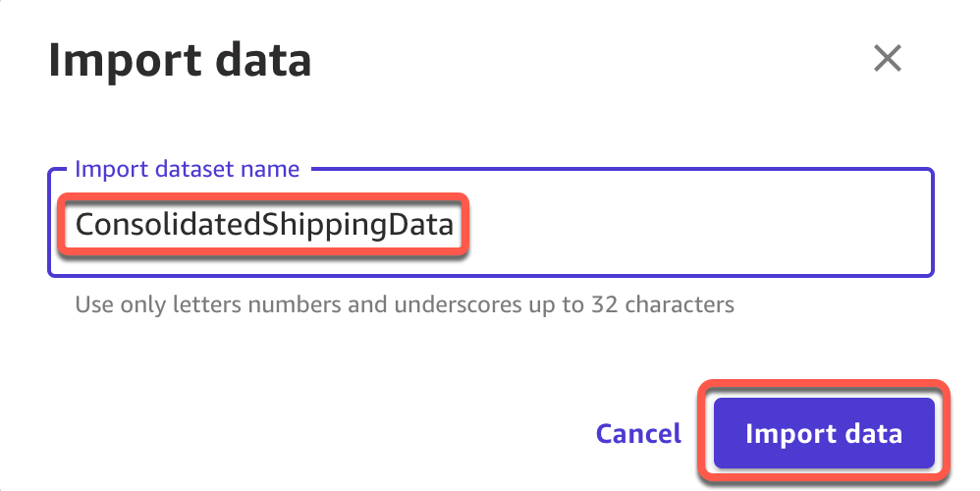Place cursor after ConsolidatedShippingData
This screenshot has width=980, height=491.
click(456, 227)
